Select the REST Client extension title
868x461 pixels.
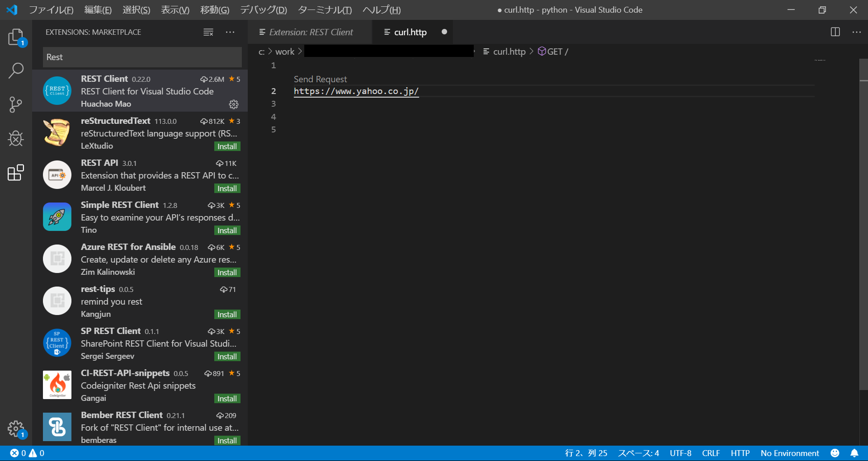coord(104,79)
